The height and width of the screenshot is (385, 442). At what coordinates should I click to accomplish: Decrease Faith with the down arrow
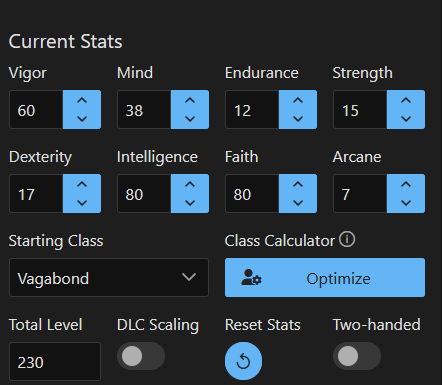298,203
